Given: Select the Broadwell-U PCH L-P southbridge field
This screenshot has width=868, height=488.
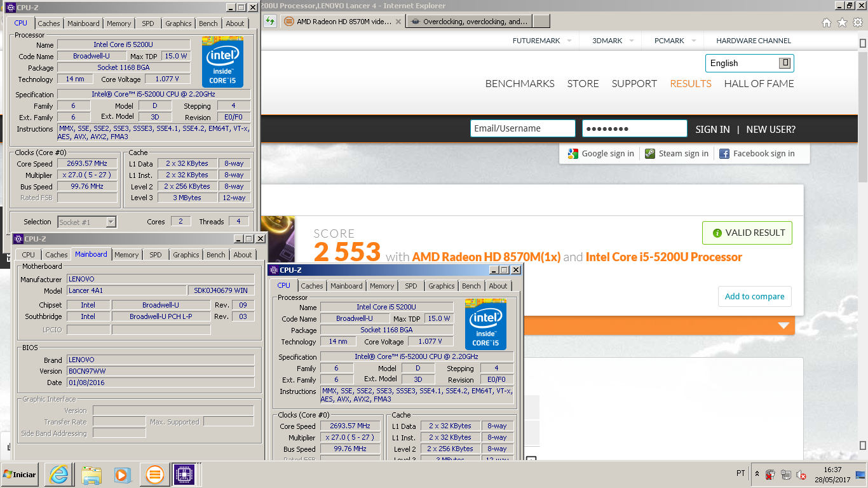Looking at the screenshot, I should (161, 316).
